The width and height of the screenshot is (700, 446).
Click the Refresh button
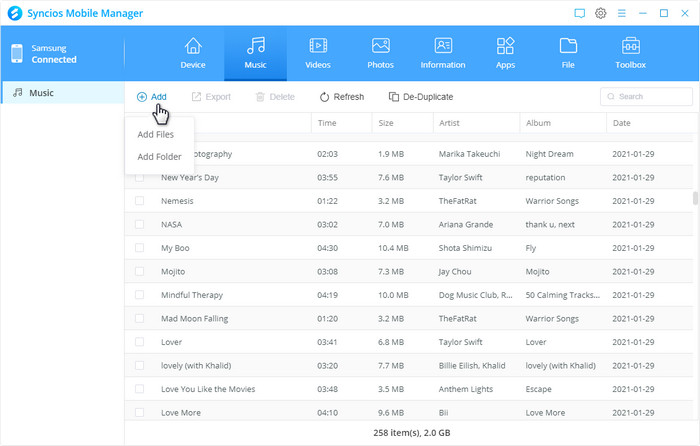[x=342, y=97]
